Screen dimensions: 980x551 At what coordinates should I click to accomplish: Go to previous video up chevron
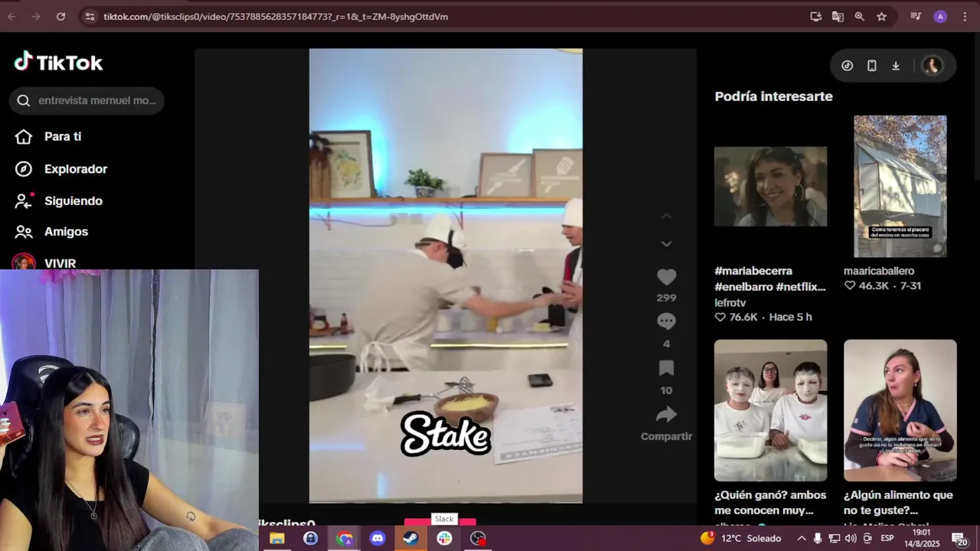pyautogui.click(x=666, y=217)
